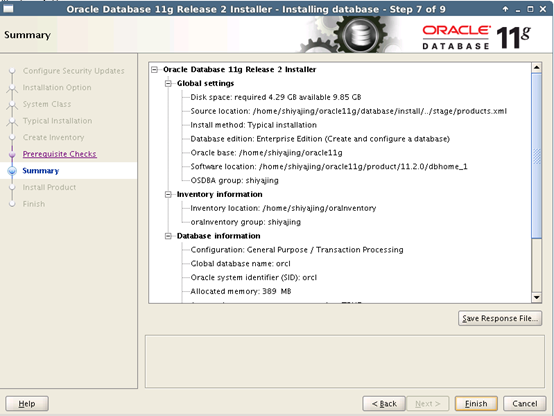Image resolution: width=554 pixels, height=416 pixels.
Task: Collapse the Oracle Database 11g Release 2 Installer node
Action: click(x=154, y=70)
